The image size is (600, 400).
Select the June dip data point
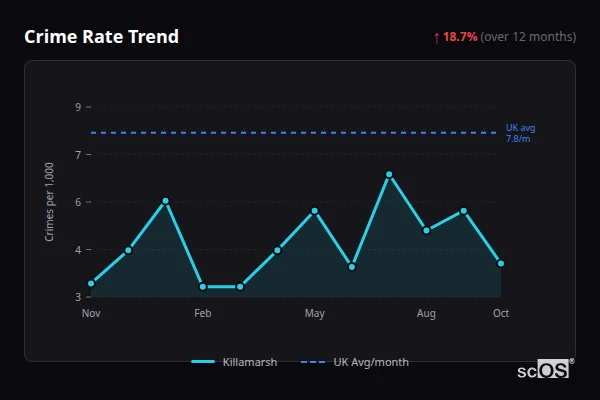tap(352, 267)
